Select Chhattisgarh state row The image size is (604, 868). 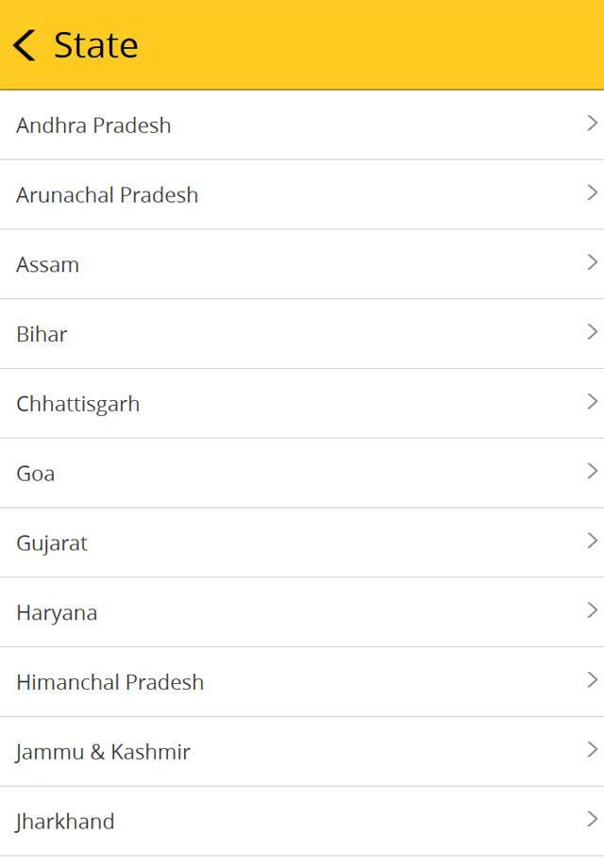[x=77, y=405]
